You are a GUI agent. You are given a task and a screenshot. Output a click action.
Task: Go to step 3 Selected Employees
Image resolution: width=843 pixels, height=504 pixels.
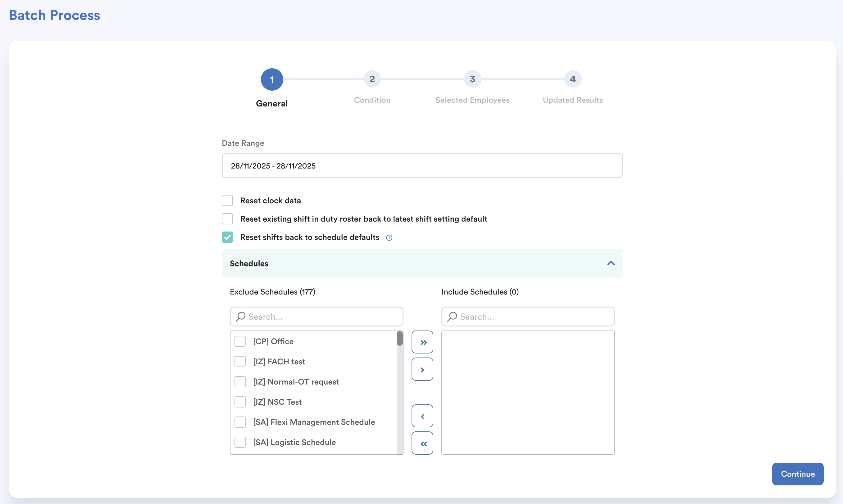(x=472, y=79)
